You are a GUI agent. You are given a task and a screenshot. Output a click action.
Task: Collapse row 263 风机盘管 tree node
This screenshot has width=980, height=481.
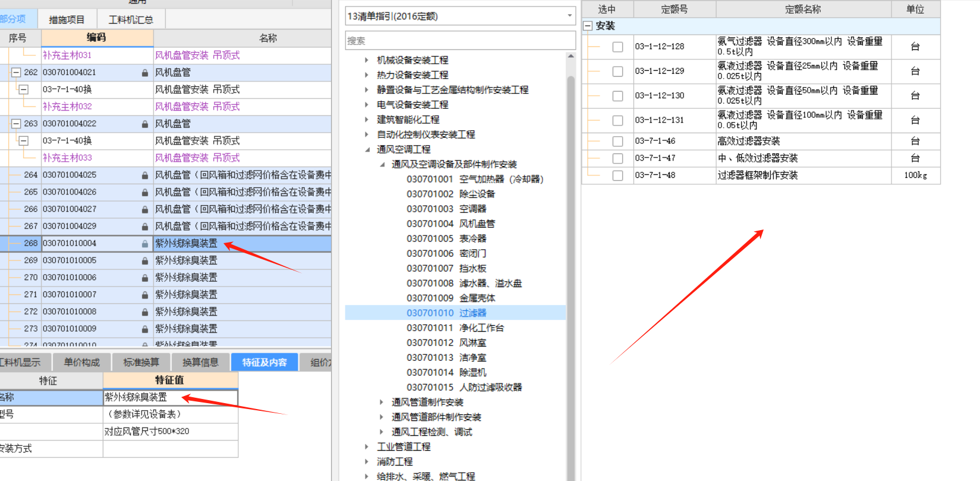(16, 124)
